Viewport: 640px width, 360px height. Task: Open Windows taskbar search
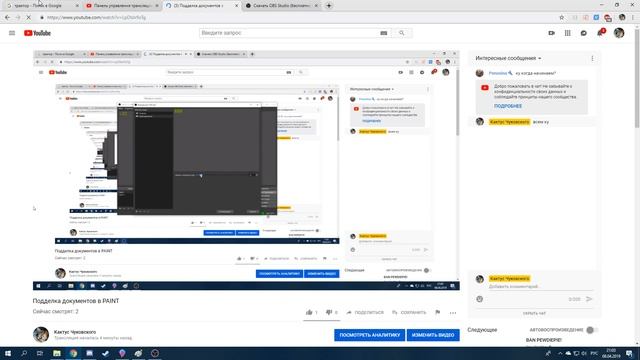click(x=24, y=353)
